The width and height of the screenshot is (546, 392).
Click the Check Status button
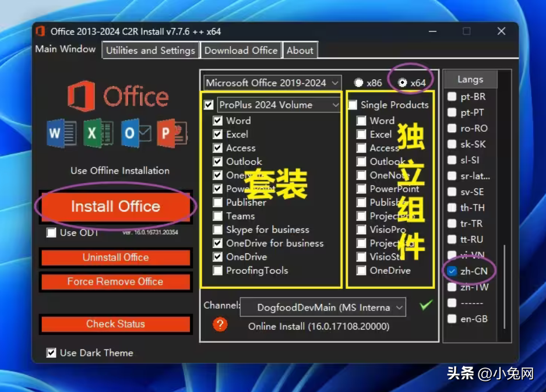point(115,324)
